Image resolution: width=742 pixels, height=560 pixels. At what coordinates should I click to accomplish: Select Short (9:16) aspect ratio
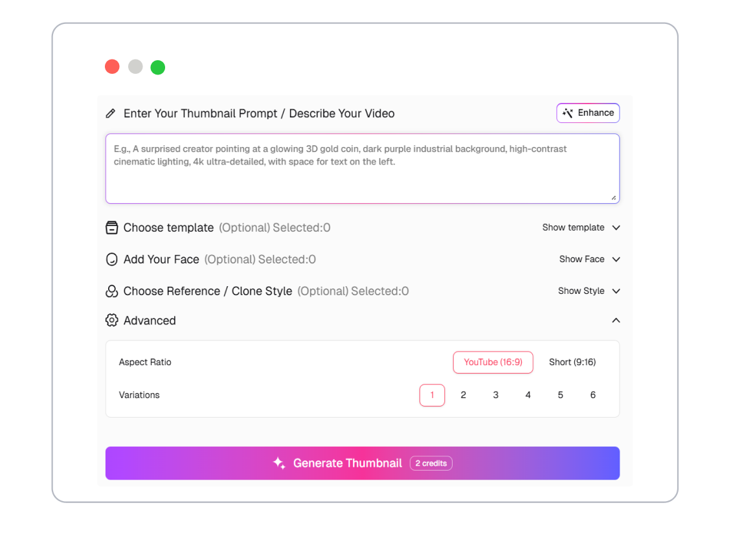coord(572,363)
